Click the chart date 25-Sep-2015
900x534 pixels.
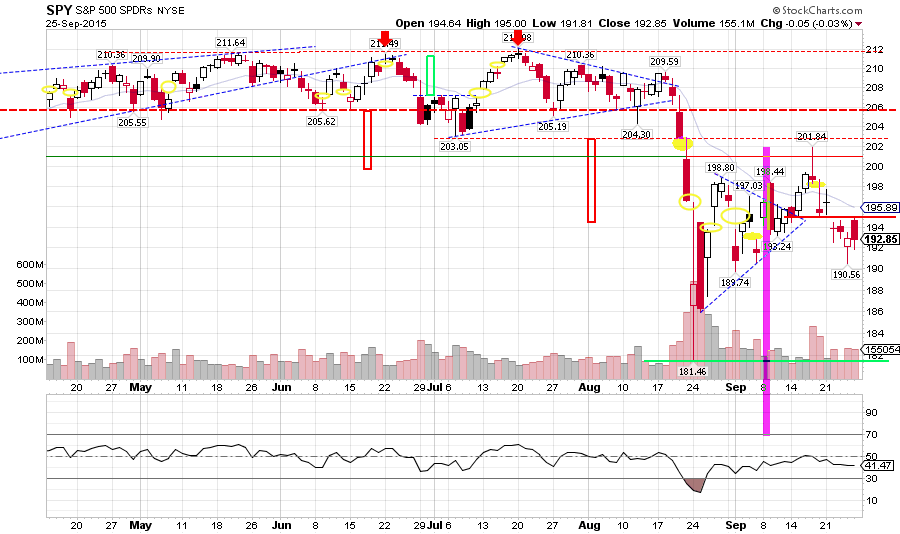point(76,24)
